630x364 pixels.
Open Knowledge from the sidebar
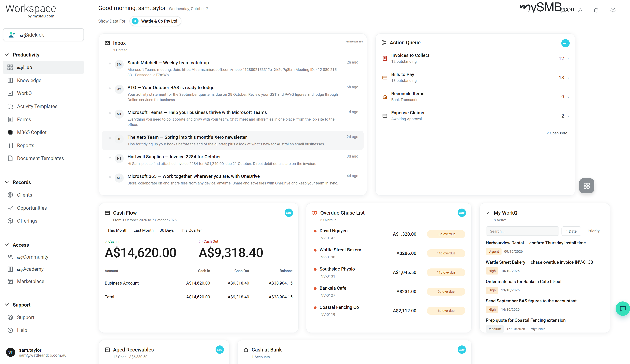43,80
